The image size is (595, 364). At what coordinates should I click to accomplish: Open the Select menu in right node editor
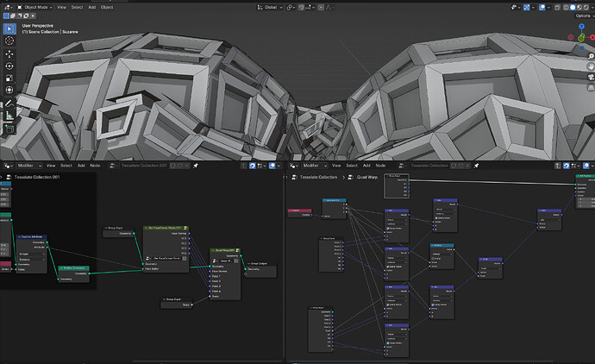(352, 166)
